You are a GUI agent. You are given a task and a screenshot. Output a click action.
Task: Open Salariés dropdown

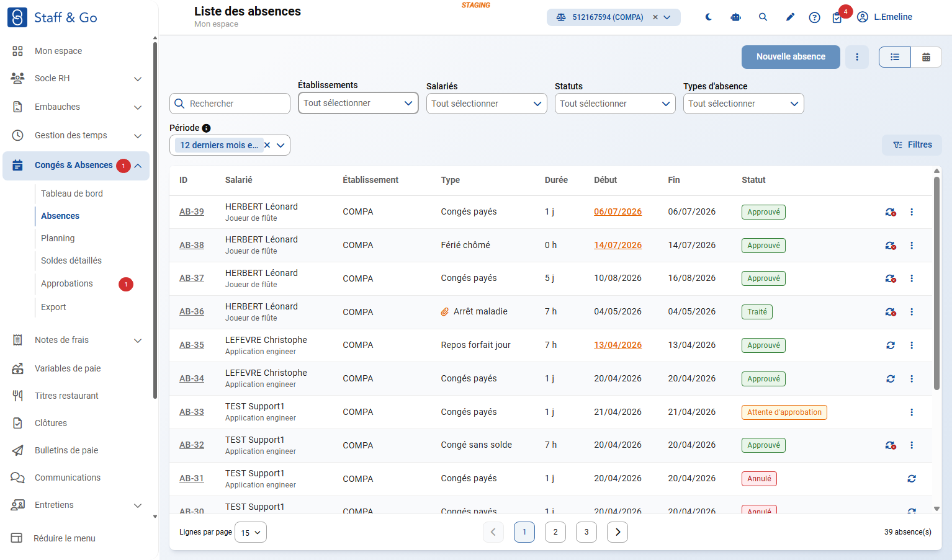[487, 104]
